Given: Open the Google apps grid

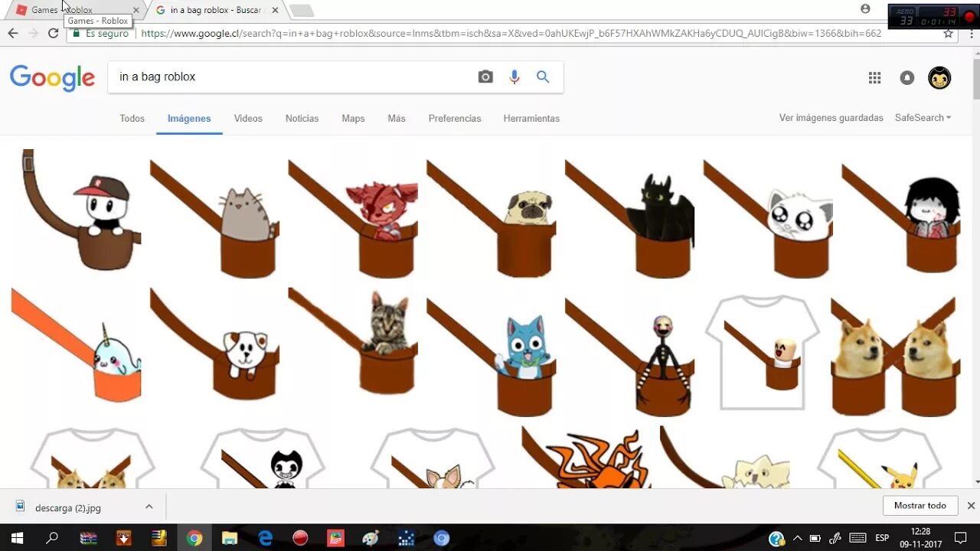Looking at the screenshot, I should point(874,77).
